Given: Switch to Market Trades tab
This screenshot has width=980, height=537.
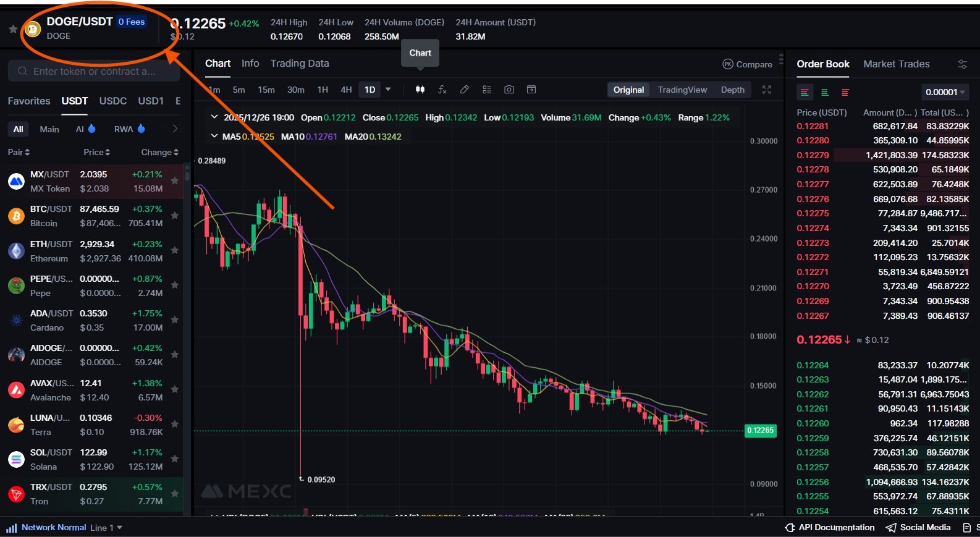Looking at the screenshot, I should pos(896,64).
